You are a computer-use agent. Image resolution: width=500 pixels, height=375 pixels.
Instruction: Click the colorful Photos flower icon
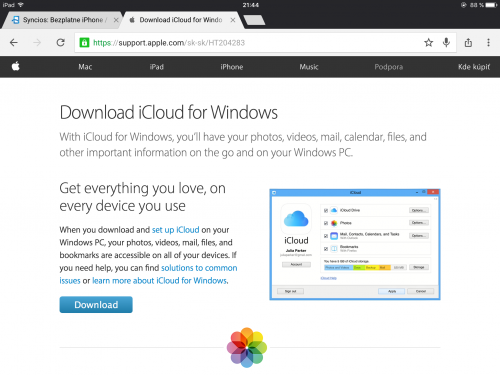pyautogui.click(x=247, y=348)
